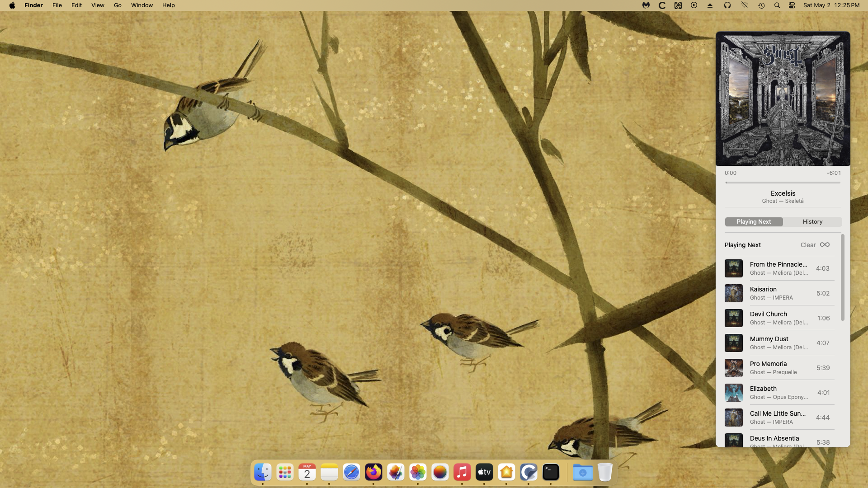This screenshot has width=868, height=488.
Task: Clear the Playing Next queue
Action: pos(808,245)
